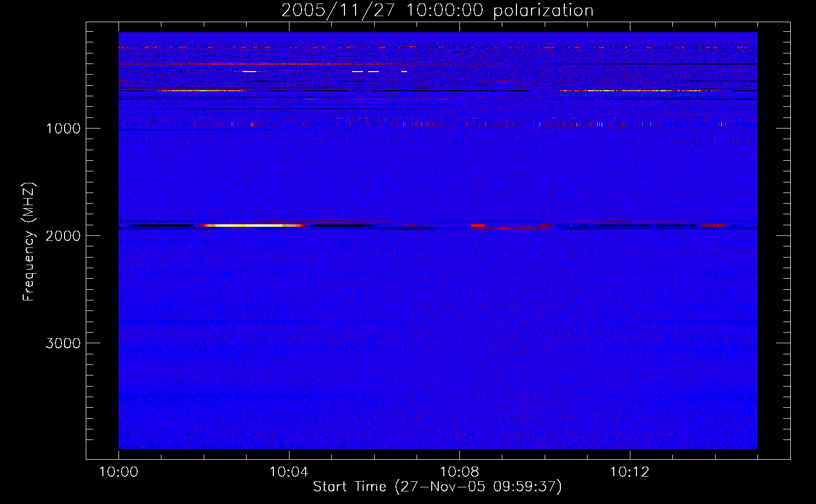Click the 'Start Time (27-Nov-05 09:59:37)' label
Viewport: 816px width, 504px height.
[437, 487]
